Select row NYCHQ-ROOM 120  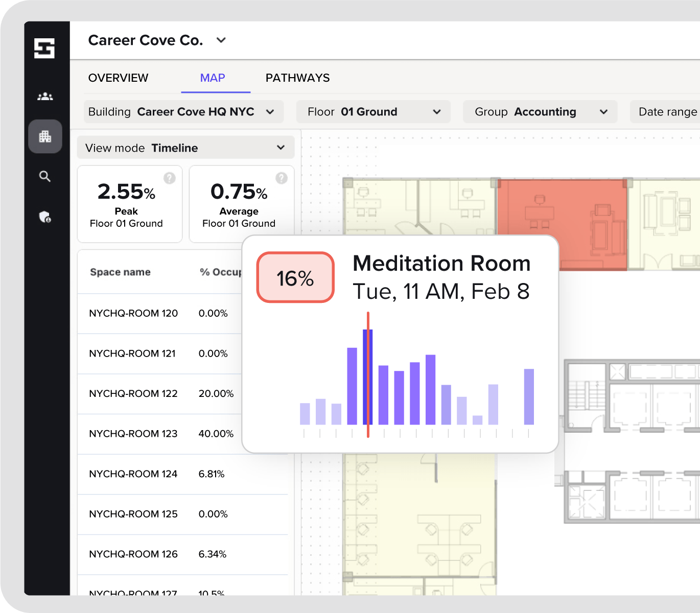pos(159,314)
